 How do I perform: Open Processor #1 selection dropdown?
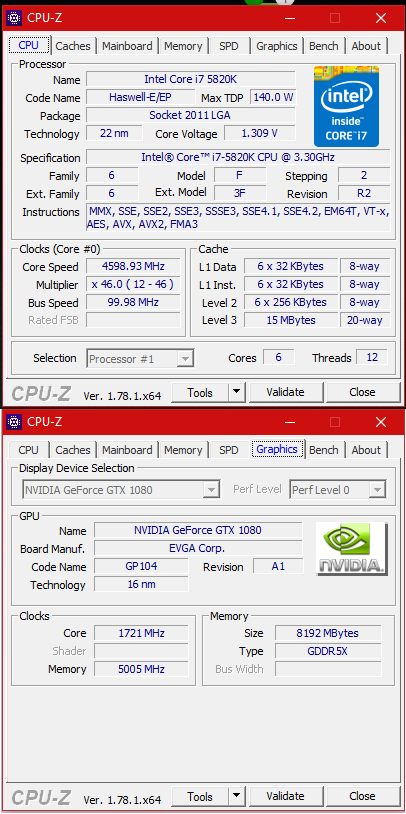tap(140, 358)
